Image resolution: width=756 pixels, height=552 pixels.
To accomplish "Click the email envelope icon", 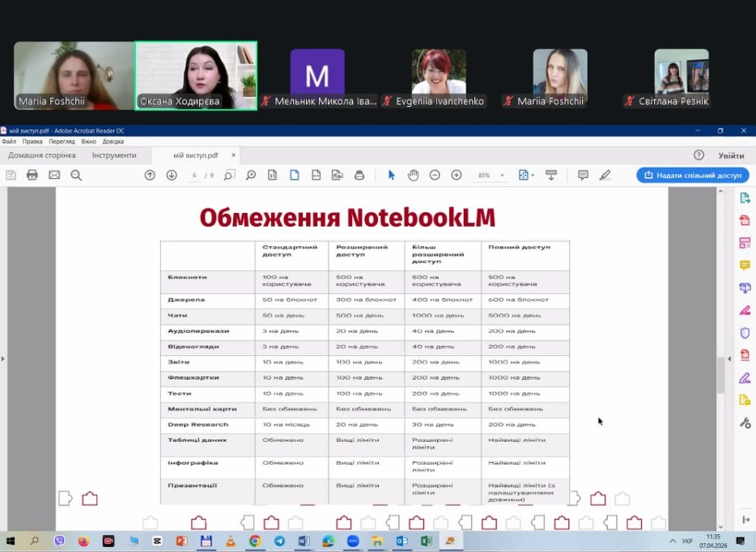I will [54, 175].
